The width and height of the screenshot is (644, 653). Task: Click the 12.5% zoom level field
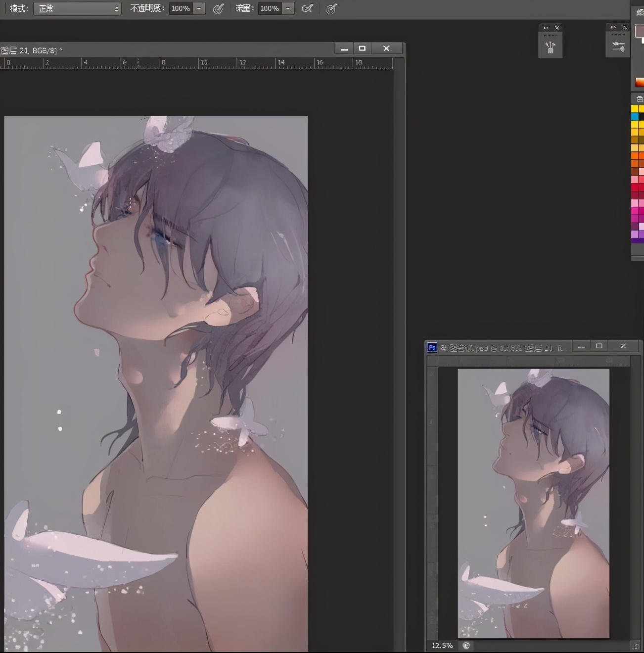(442, 645)
